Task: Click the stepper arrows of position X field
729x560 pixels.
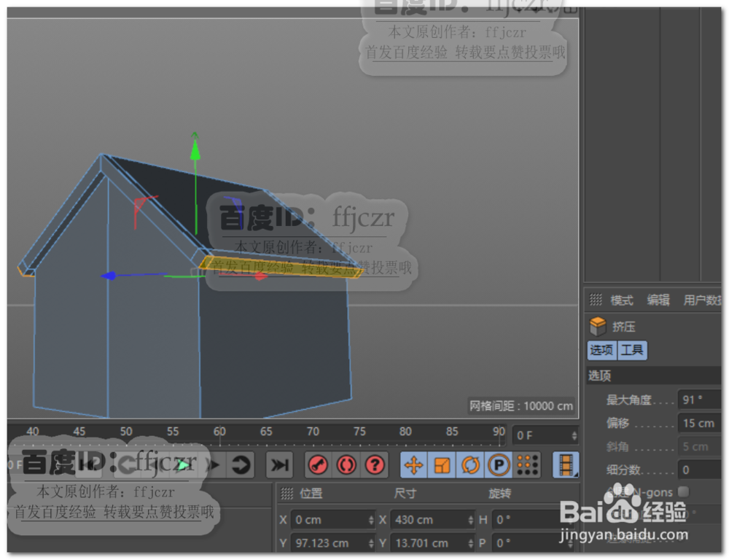Action: click(371, 520)
